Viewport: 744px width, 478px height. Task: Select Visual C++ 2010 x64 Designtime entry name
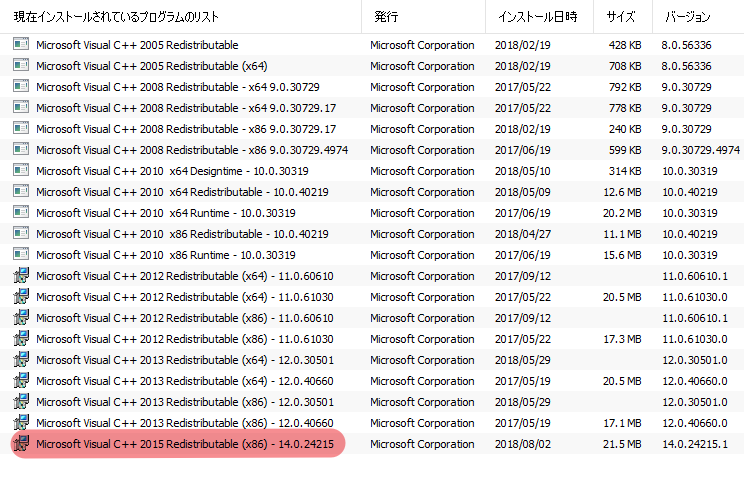point(172,171)
